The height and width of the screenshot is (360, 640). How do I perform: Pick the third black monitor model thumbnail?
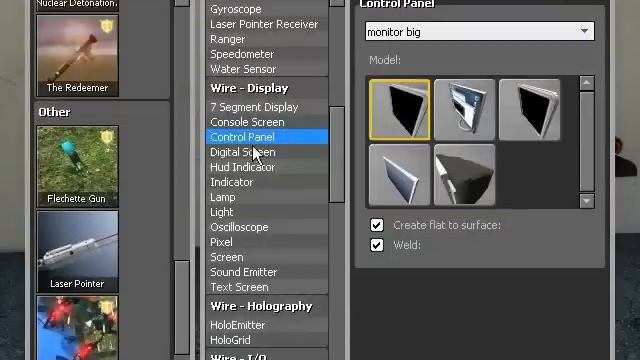tap(529, 110)
